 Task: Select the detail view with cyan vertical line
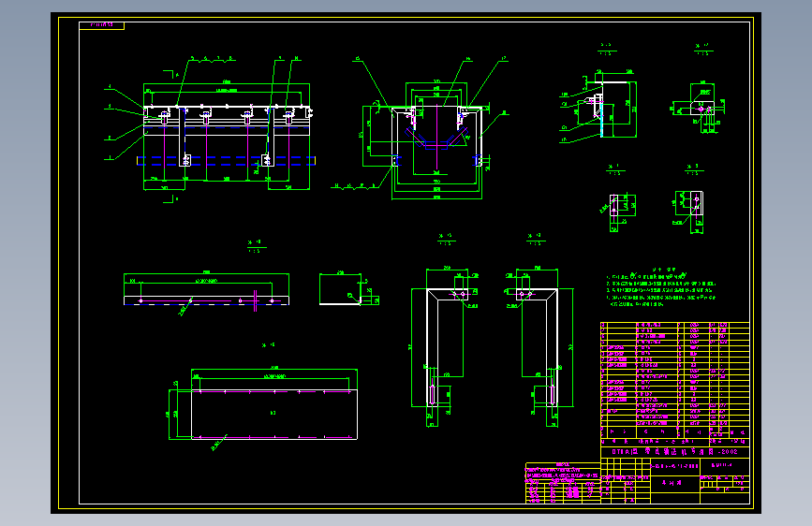coord(598,104)
